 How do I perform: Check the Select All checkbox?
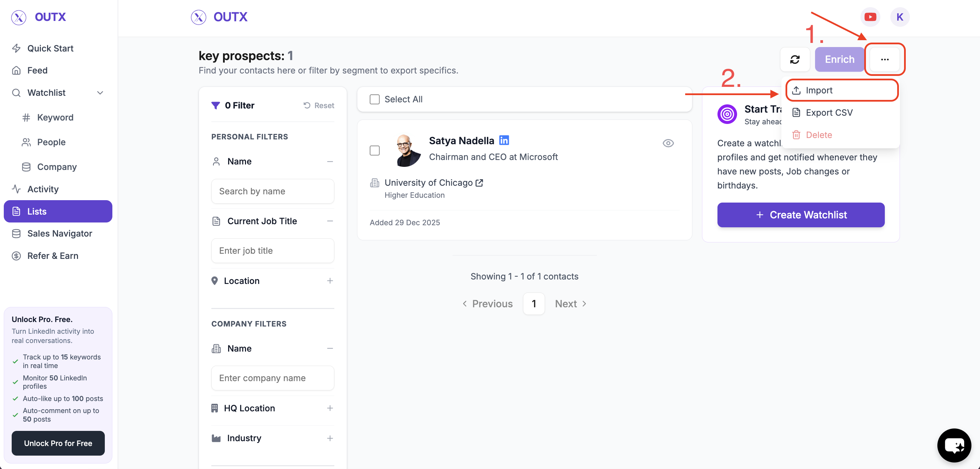pyautogui.click(x=374, y=99)
